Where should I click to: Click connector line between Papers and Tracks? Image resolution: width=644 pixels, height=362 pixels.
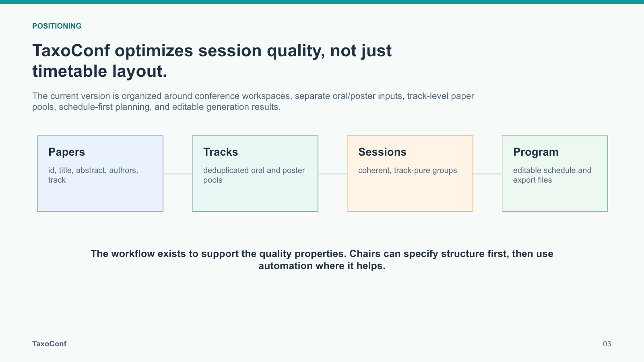click(178, 173)
